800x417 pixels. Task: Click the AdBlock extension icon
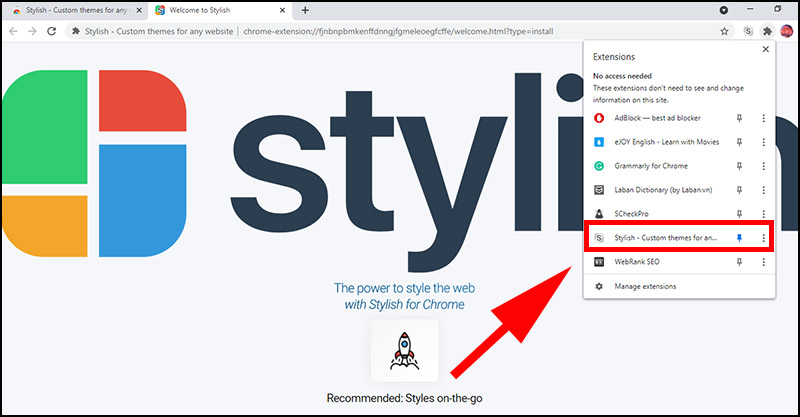pyautogui.click(x=599, y=118)
